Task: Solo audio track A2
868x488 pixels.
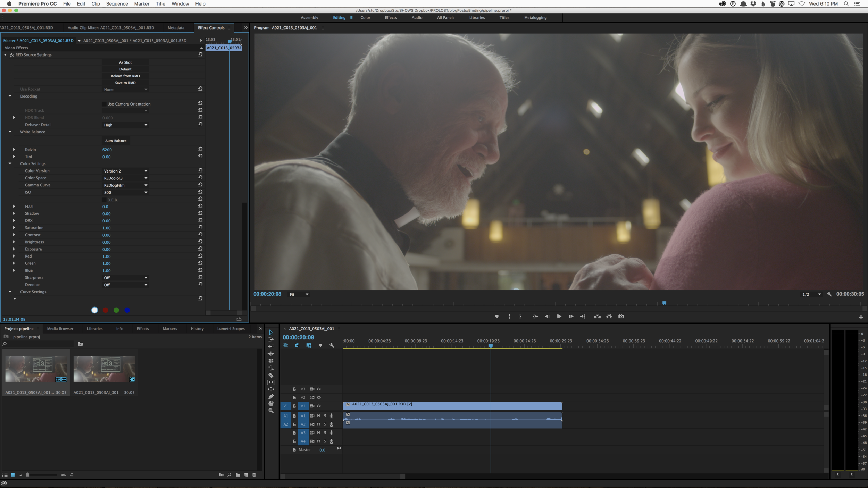Action: pos(325,424)
